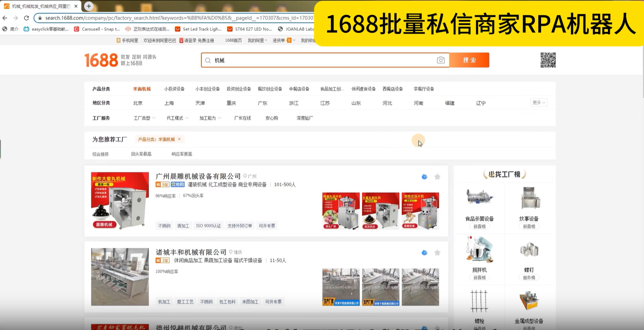Open 简介 bookmark
Screen dimensions: 644x330
10,29
